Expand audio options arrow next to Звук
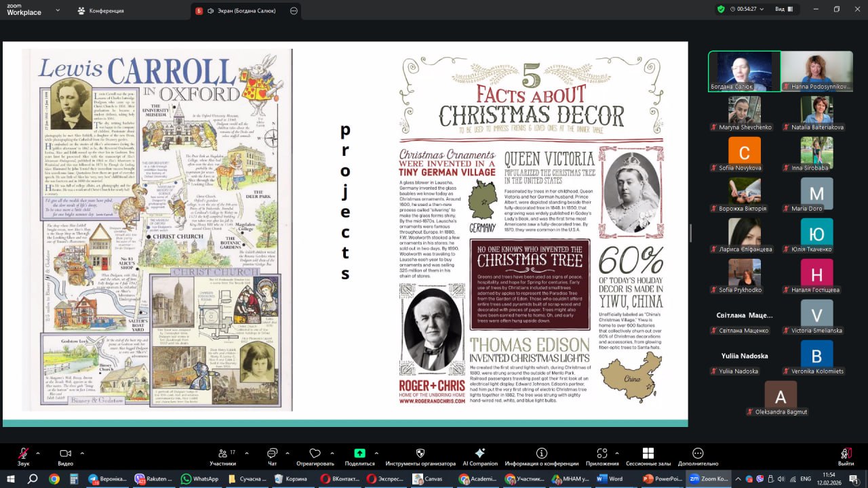This screenshot has width=868, height=488. [38, 453]
